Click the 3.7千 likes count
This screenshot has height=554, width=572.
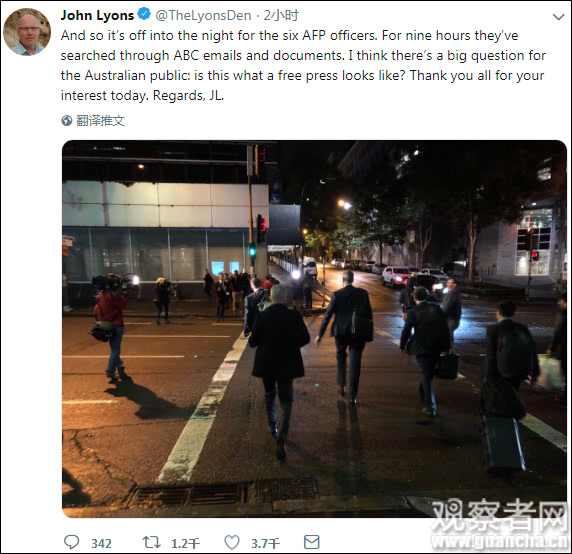pos(266,543)
